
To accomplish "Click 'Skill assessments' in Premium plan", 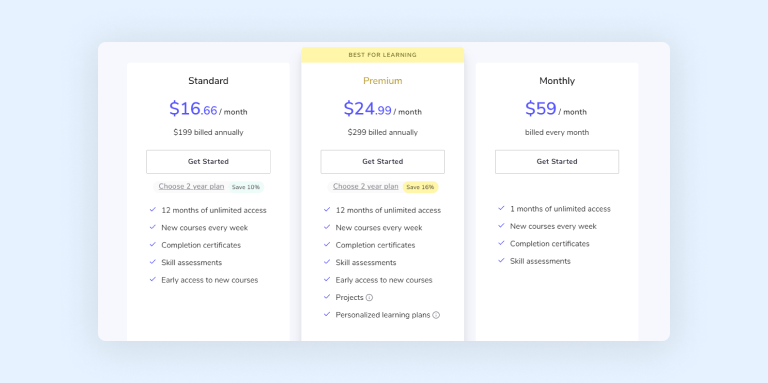I will point(366,263).
